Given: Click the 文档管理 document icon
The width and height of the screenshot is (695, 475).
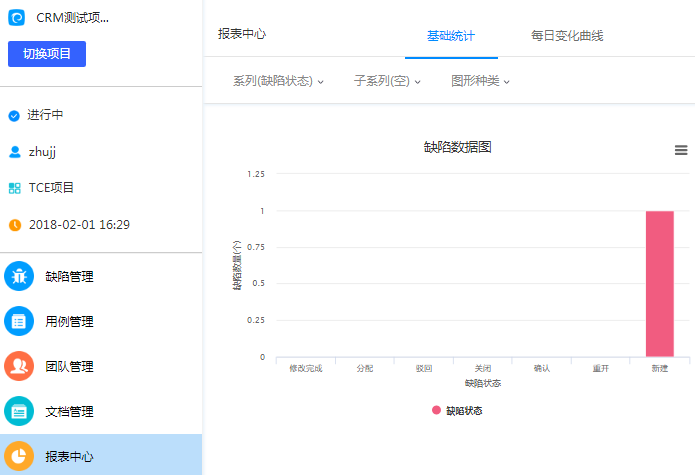Looking at the screenshot, I should pos(19,411).
